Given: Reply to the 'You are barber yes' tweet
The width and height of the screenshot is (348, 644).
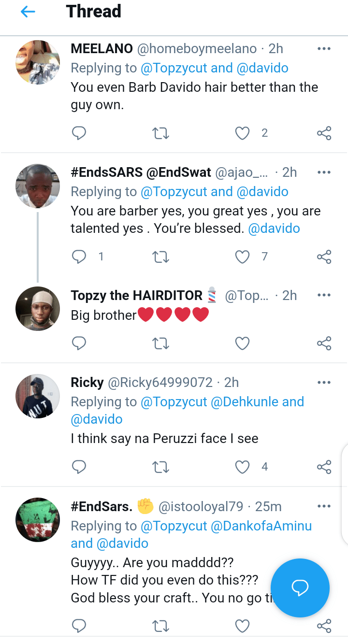Looking at the screenshot, I should click(79, 257).
